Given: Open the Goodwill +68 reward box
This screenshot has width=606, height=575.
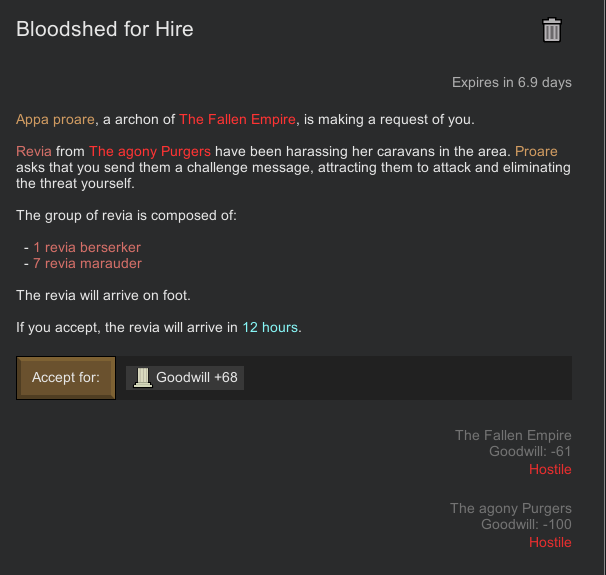Looking at the screenshot, I should (x=185, y=378).
